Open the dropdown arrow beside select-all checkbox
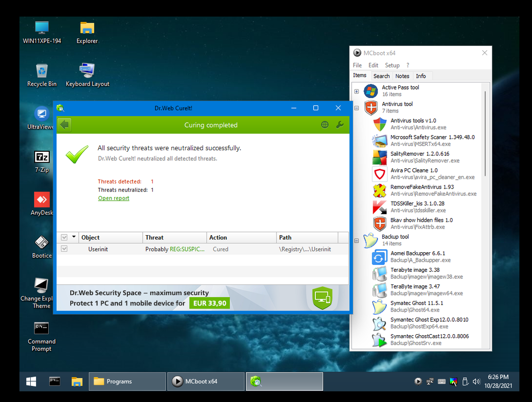Viewport: 532px width, 402px height. point(73,237)
